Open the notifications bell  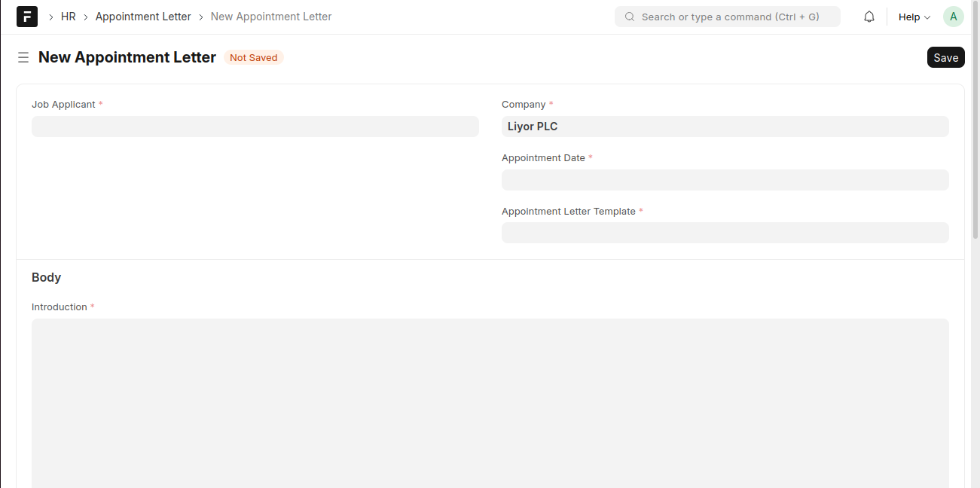point(869,17)
